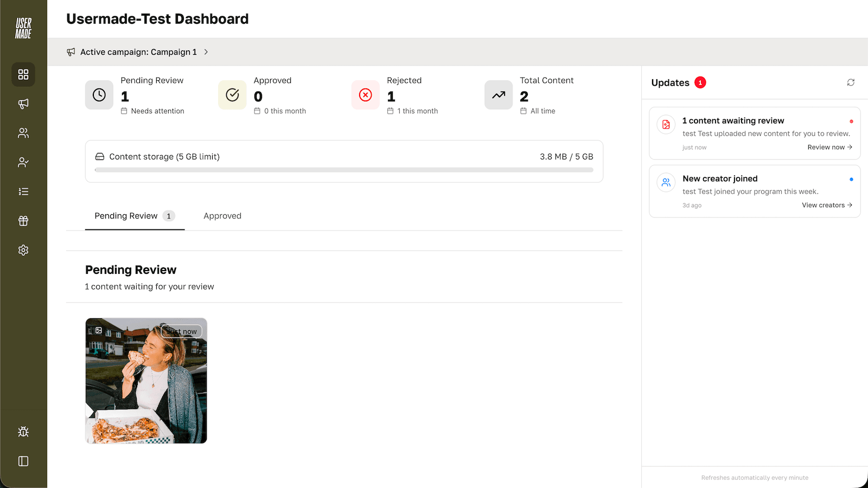Expand the Active campaign: Campaign 1 chevron
Screen dimensions: 868x488
pos(206,52)
